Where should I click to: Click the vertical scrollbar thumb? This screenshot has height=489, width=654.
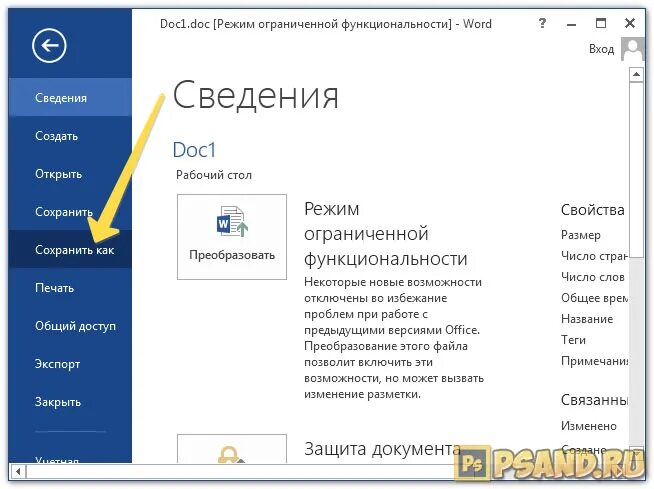click(636, 170)
